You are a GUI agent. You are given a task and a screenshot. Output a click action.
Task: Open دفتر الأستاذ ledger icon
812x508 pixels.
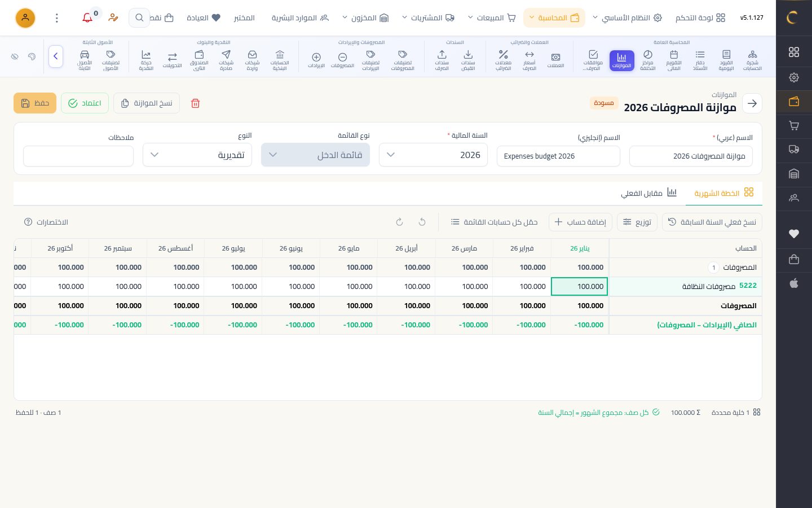pyautogui.click(x=700, y=60)
